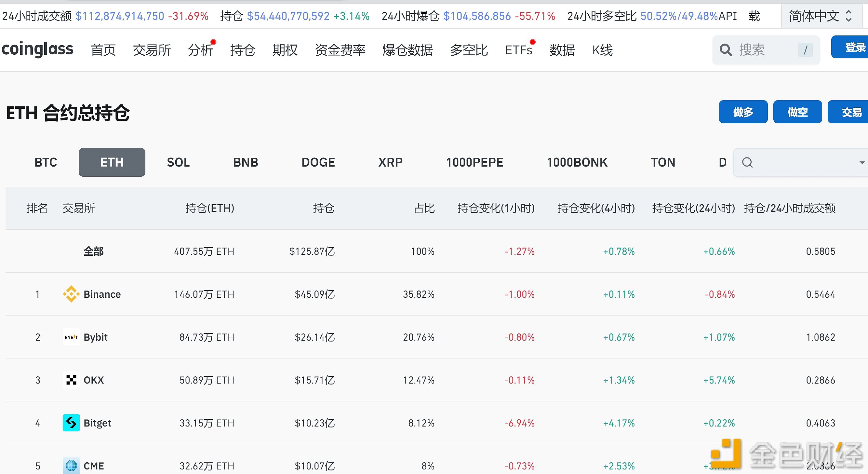868x474 pixels.
Task: Click the 24小时多空比 50.52%/49.48% ticker
Action: point(643,16)
